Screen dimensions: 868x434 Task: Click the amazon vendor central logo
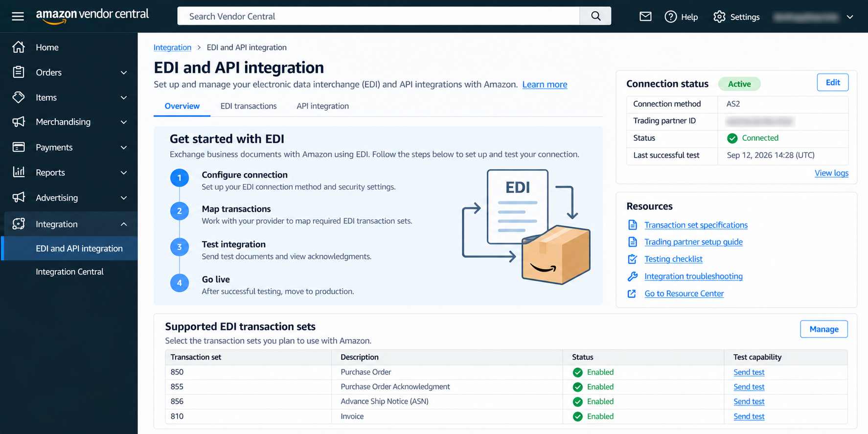tap(92, 16)
